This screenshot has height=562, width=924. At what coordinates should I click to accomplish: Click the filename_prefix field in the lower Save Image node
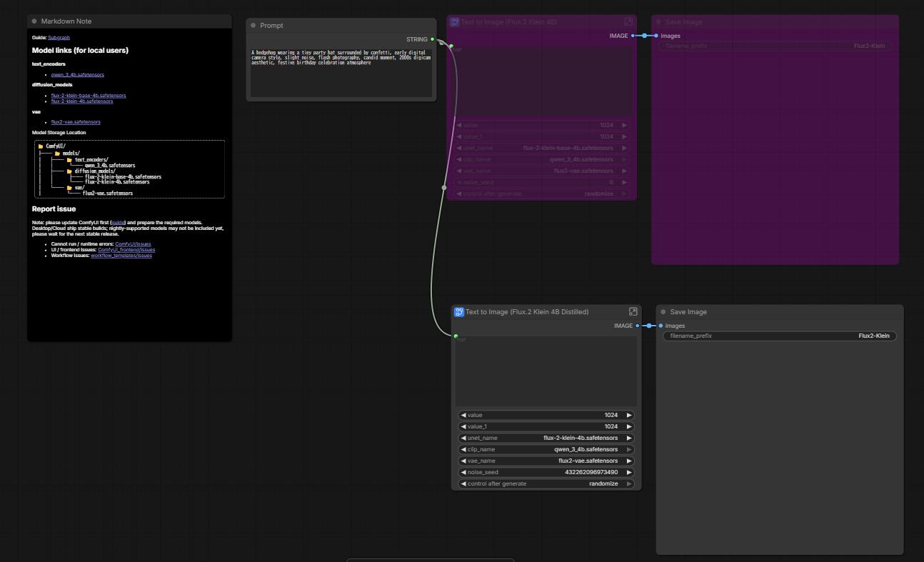[x=778, y=336]
